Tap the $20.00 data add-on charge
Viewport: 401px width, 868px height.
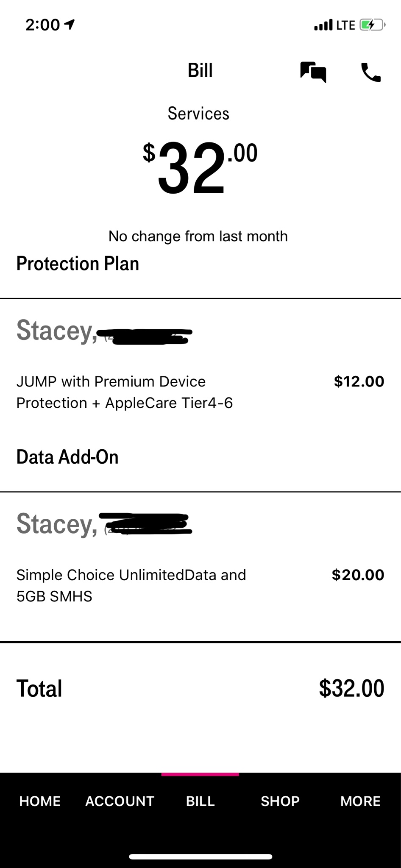[358, 575]
